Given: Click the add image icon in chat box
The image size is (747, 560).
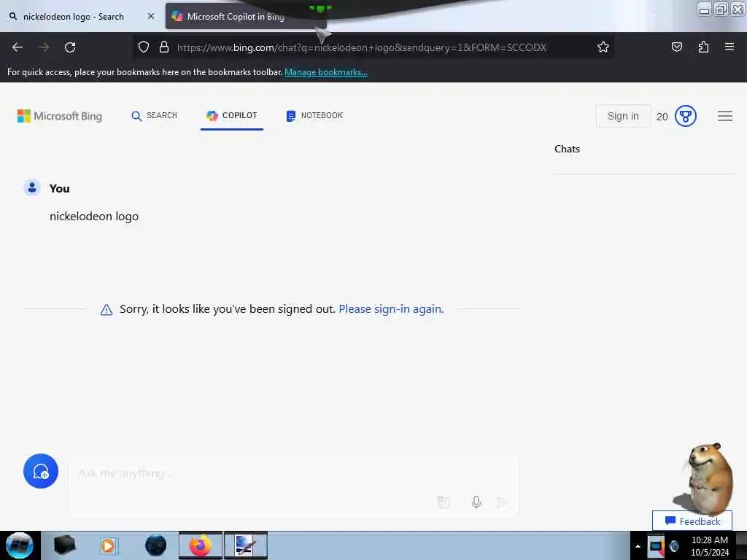Looking at the screenshot, I should (443, 502).
